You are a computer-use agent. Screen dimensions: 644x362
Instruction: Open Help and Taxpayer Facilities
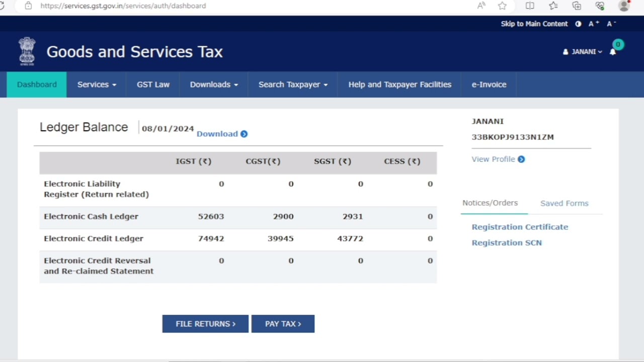(400, 84)
